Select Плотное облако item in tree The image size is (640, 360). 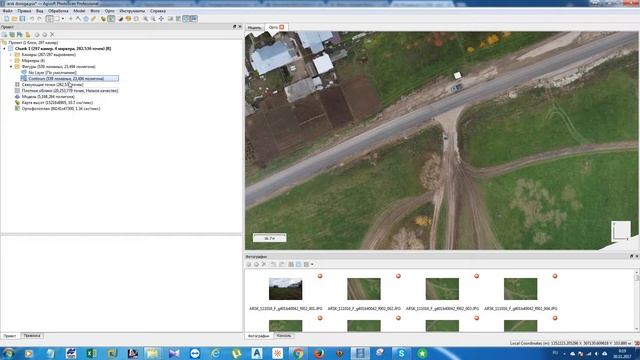70,91
